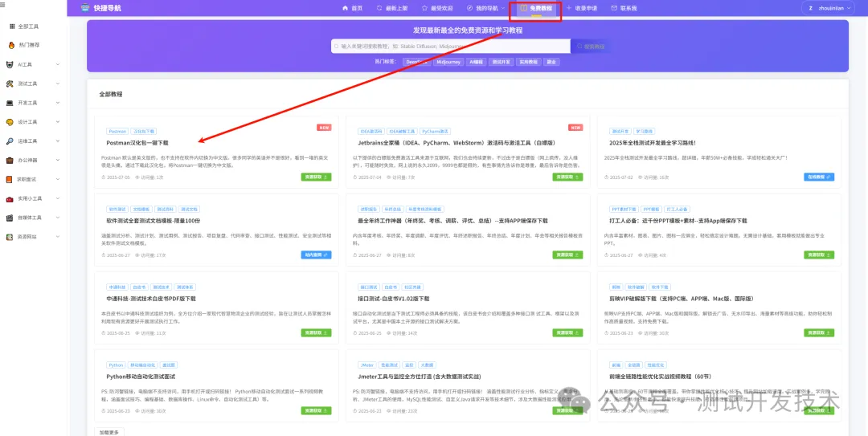Screen dimensions: 868x436
Task: Click title Postman汉化包一键下载
Action: [137, 143]
